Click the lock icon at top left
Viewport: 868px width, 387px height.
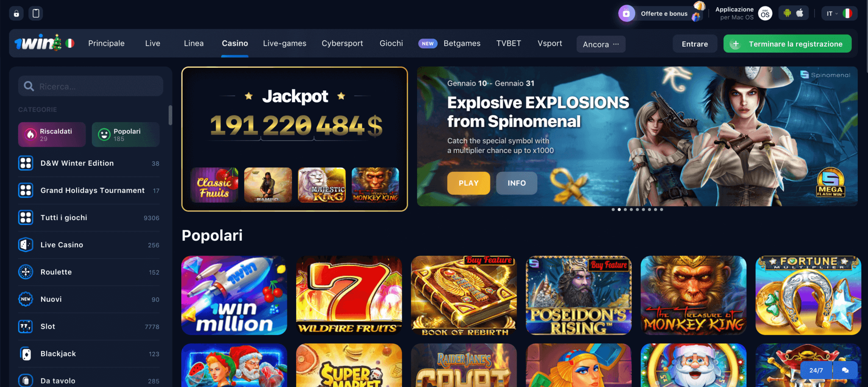[x=16, y=14]
